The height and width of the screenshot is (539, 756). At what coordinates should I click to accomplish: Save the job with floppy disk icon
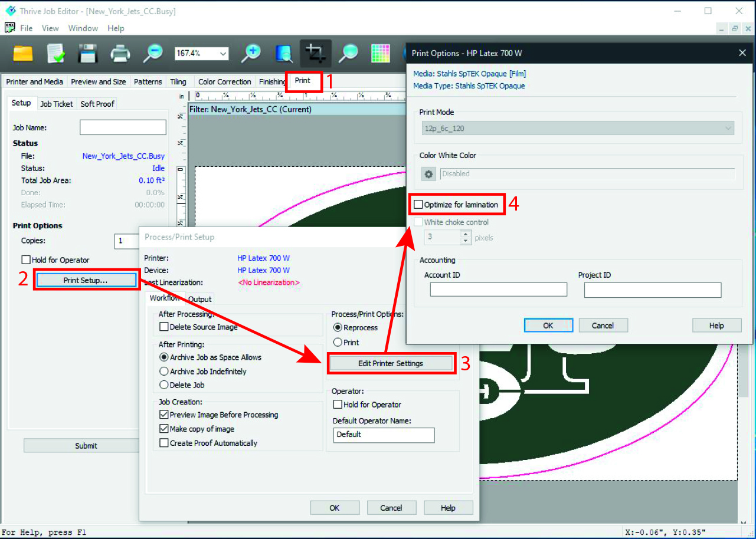(x=88, y=54)
